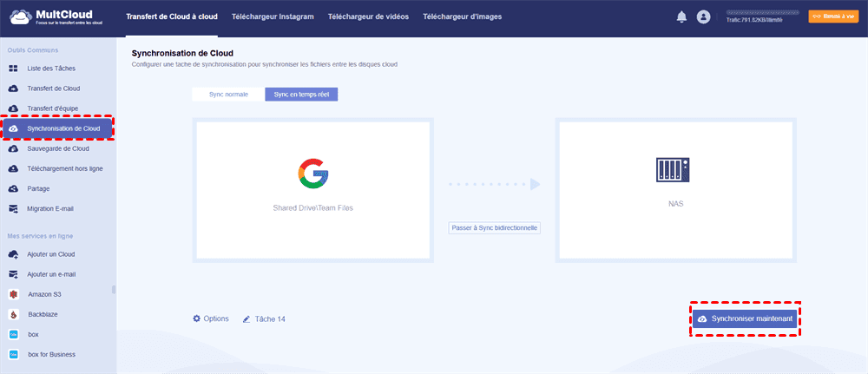Select box for Business entry

tap(51, 355)
